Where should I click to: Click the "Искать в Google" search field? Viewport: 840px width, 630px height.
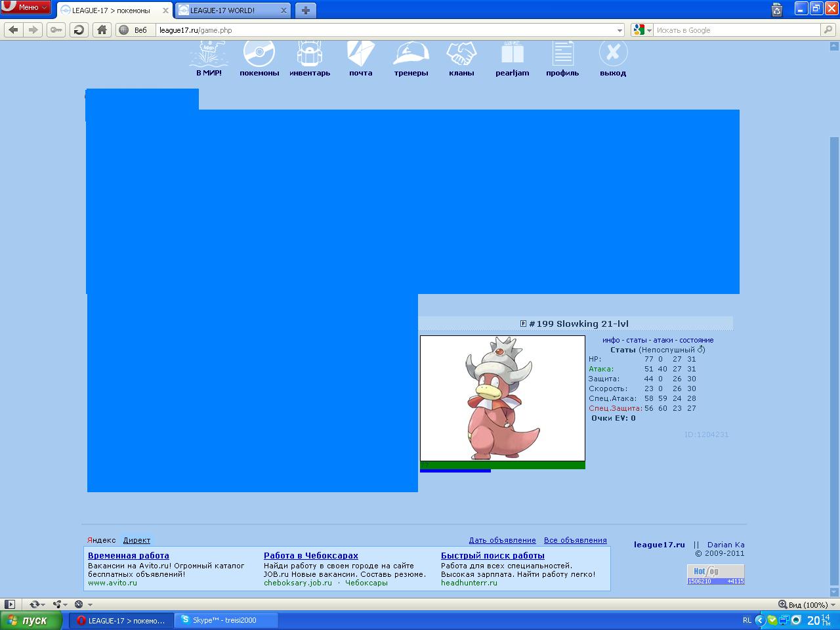pyautogui.click(x=738, y=30)
